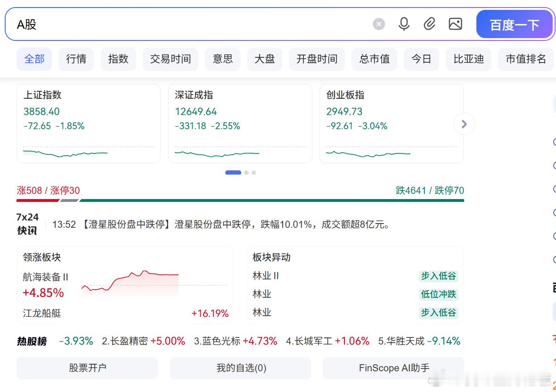Launch the FinScope AI助手 button
This screenshot has height=392, width=556.
pos(393,368)
